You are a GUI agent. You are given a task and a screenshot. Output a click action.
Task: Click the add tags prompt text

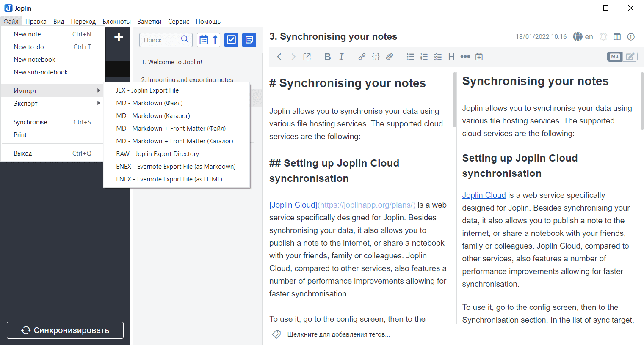(x=339, y=334)
